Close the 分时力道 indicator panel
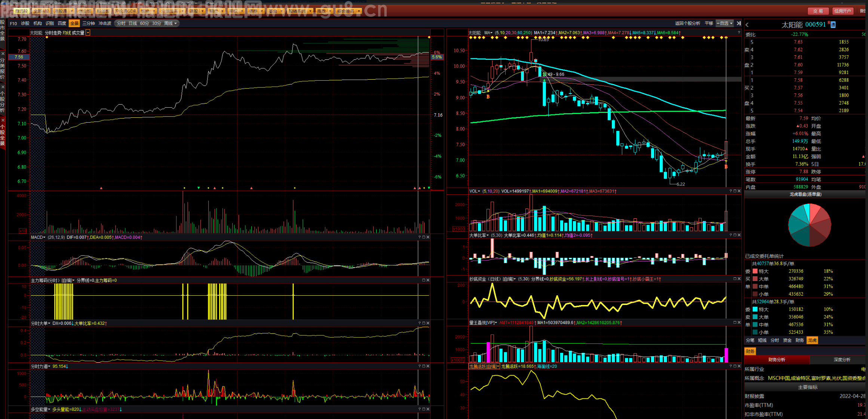Viewport: 868px width, 419px height. 428,366
